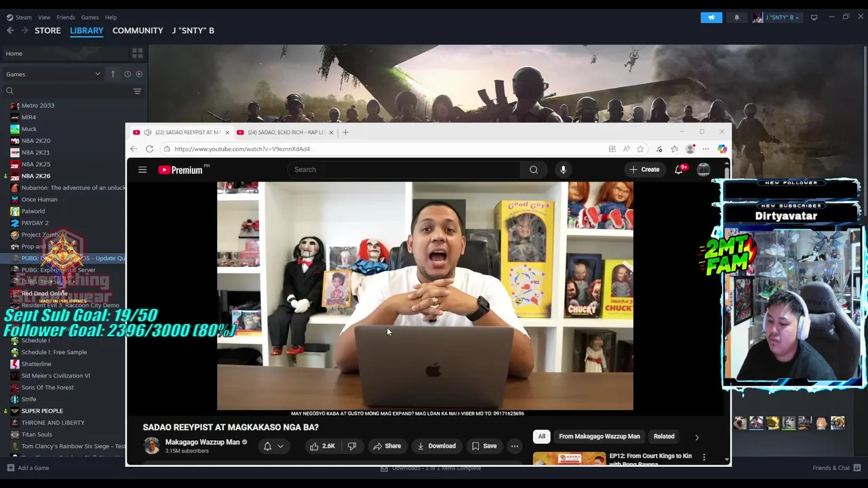Screen dimensions: 868x488
Task: Show recent games clock filter in Steam
Action: (127, 74)
